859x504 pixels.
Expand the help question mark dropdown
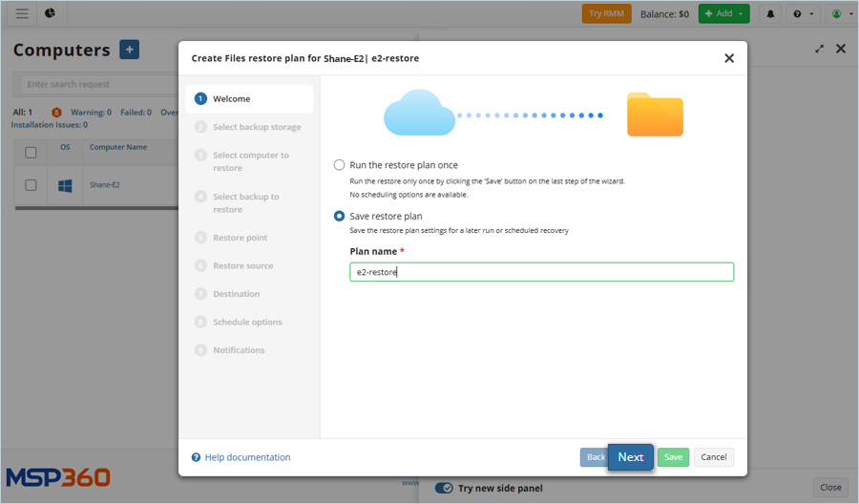[x=802, y=13]
